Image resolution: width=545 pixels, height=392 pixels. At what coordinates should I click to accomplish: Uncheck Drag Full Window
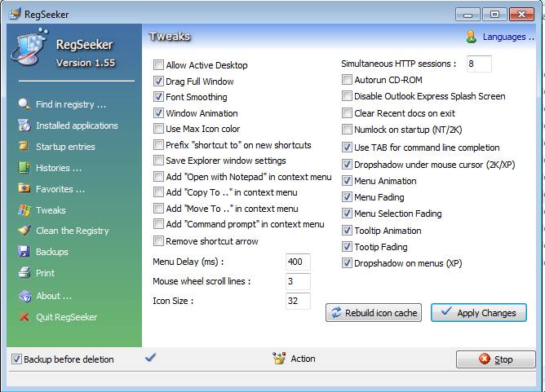point(158,81)
